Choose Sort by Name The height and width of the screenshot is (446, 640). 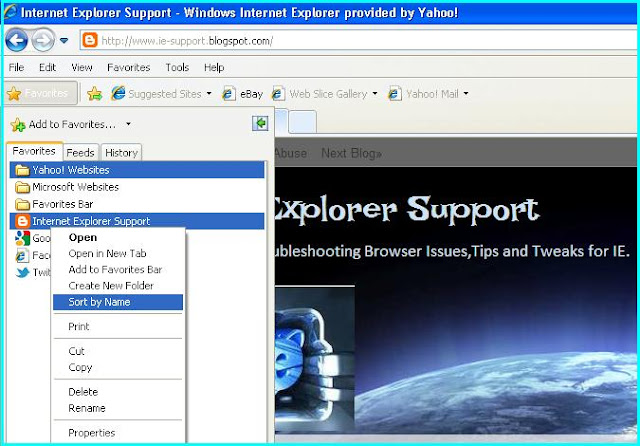(118, 302)
